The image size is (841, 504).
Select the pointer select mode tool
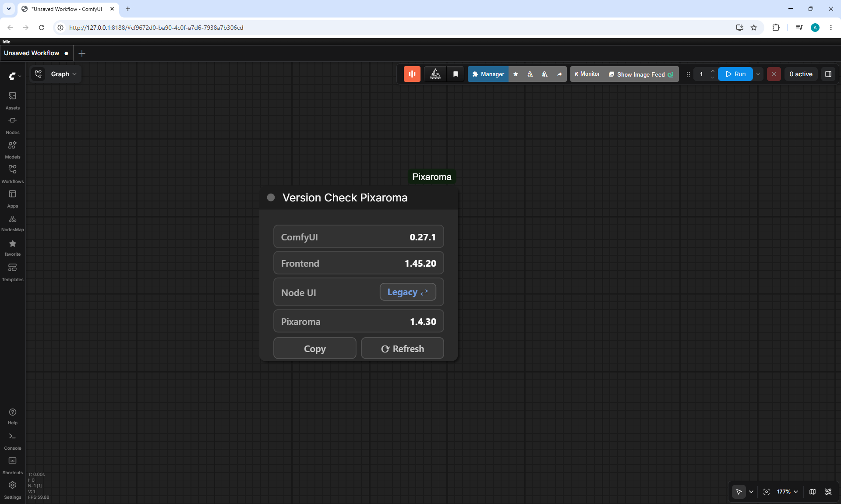tap(739, 492)
